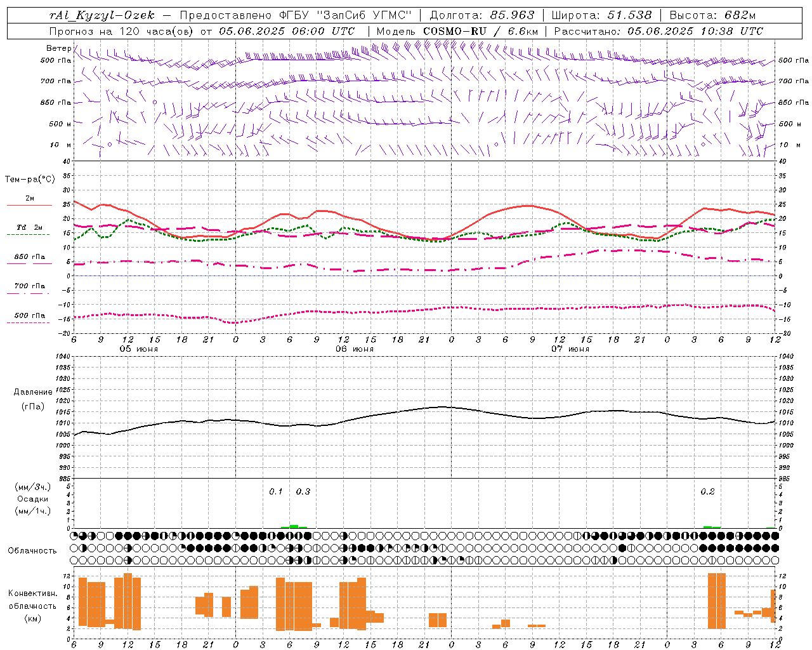This screenshot has height=650, width=812.
Task: Click the model name COSMO-RU / 6.6км
Action: tap(481, 31)
